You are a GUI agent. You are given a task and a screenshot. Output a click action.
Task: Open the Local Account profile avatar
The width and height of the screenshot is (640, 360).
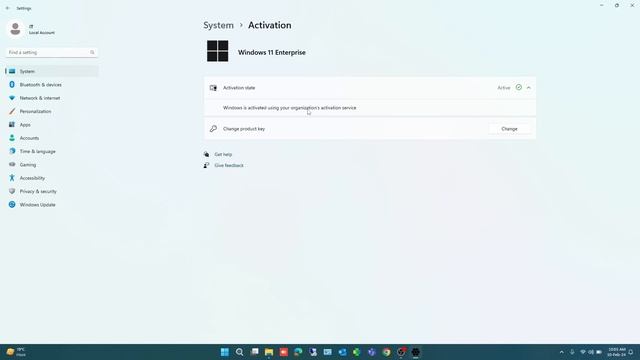click(16, 29)
